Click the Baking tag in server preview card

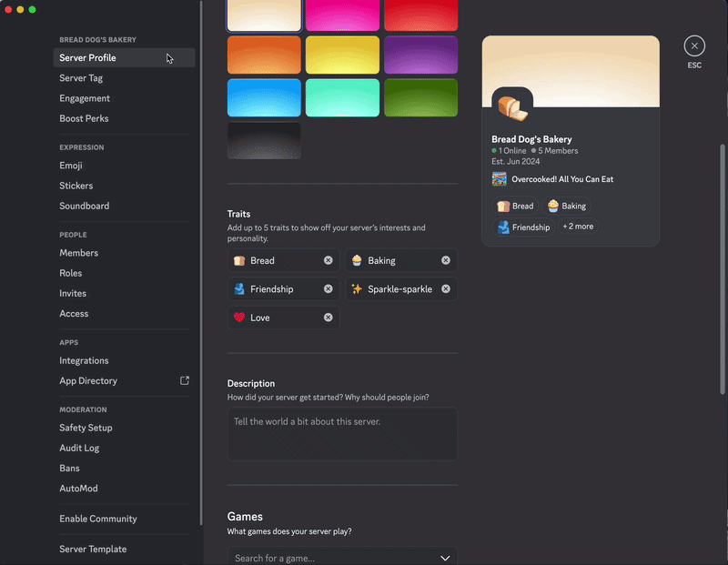point(566,207)
